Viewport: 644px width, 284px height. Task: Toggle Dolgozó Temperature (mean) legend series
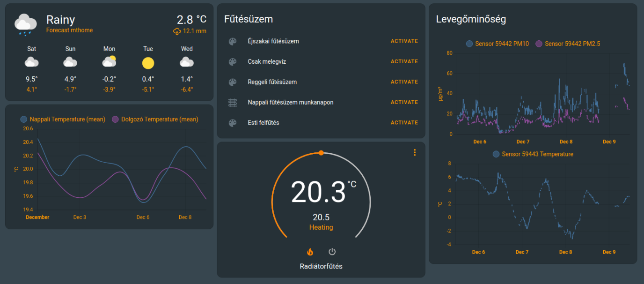[155, 120]
